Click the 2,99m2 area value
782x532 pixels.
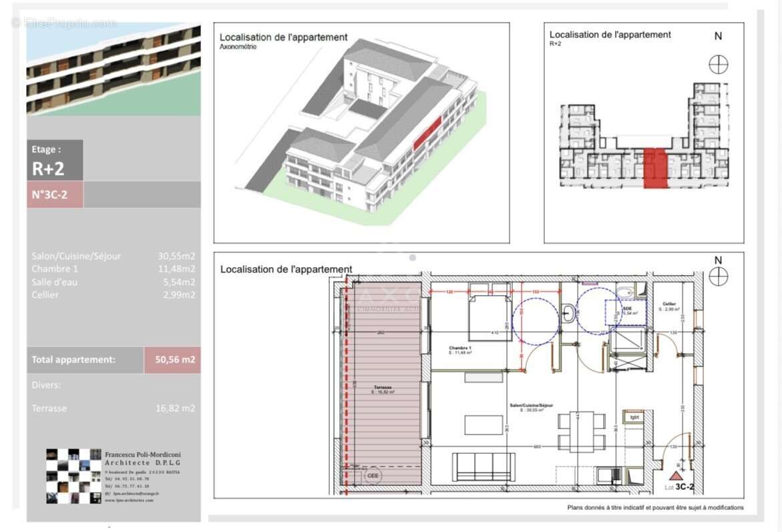(x=179, y=294)
